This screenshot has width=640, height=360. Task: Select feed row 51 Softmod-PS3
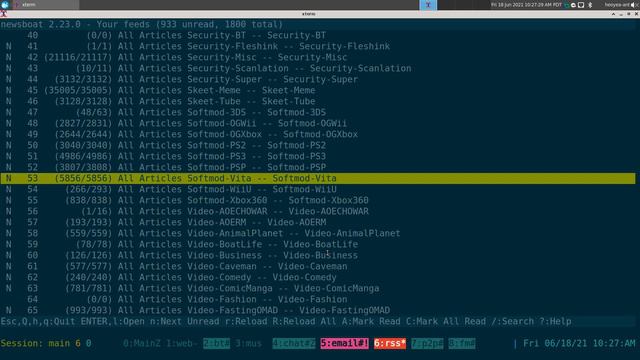(x=318, y=157)
